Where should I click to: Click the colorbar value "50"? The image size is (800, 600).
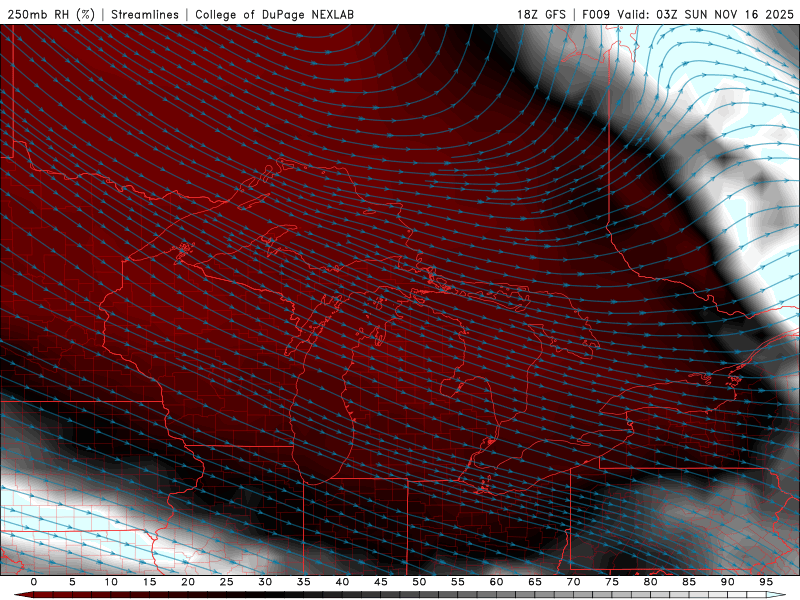(419, 582)
